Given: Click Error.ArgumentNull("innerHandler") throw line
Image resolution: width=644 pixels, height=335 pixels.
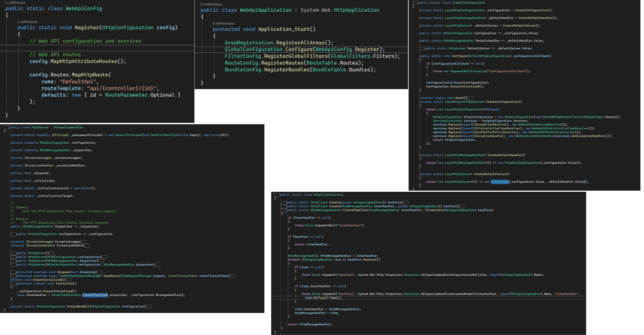Looking at the screenshot, I should (x=330, y=225).
